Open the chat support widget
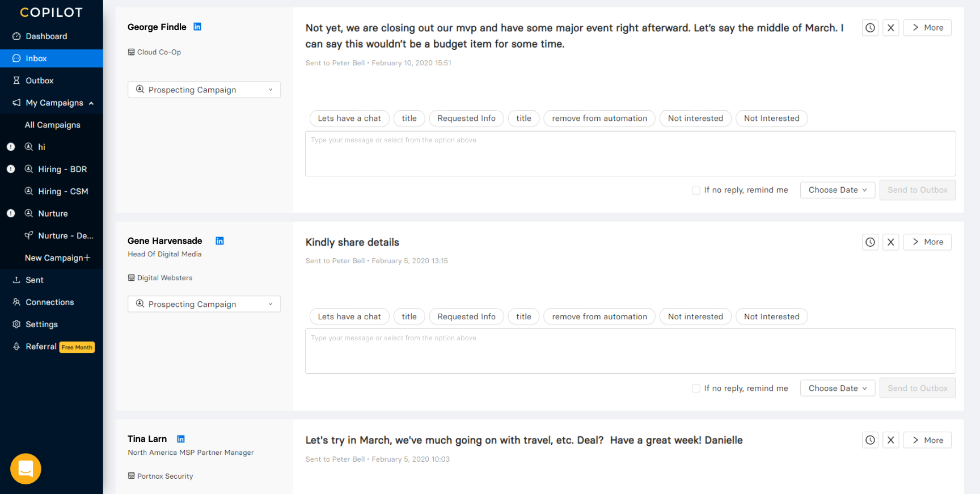Screen dimensions: 980x494 tap(26, 468)
